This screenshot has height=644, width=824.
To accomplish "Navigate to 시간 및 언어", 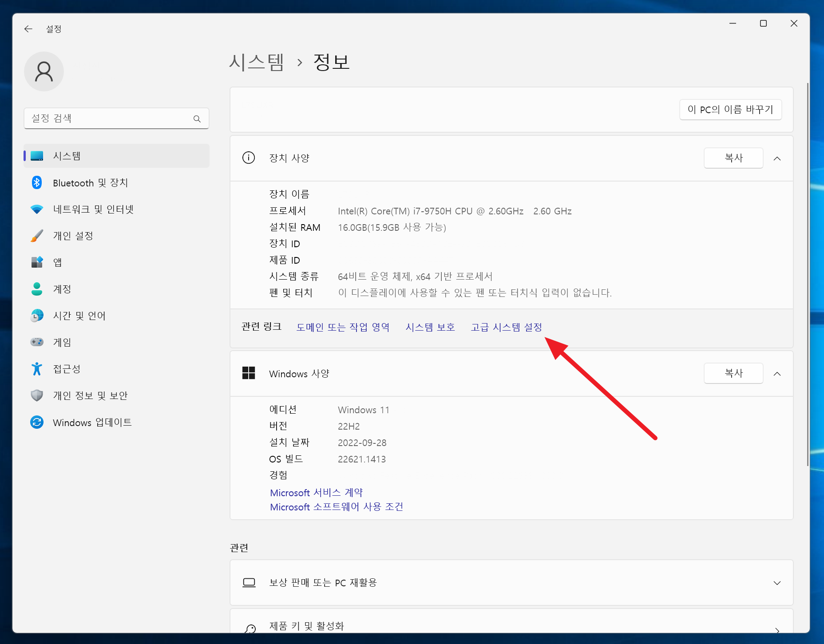I will 116,316.
